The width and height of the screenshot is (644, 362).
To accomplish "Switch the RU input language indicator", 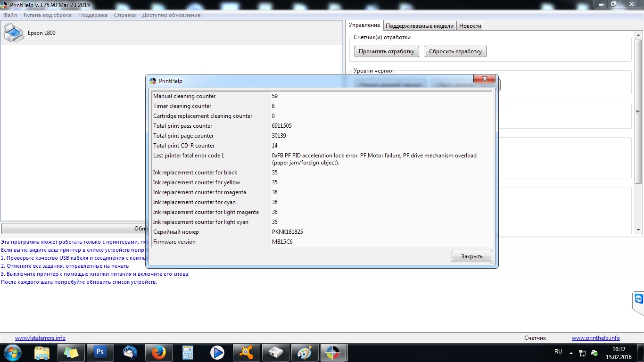I will (x=558, y=352).
